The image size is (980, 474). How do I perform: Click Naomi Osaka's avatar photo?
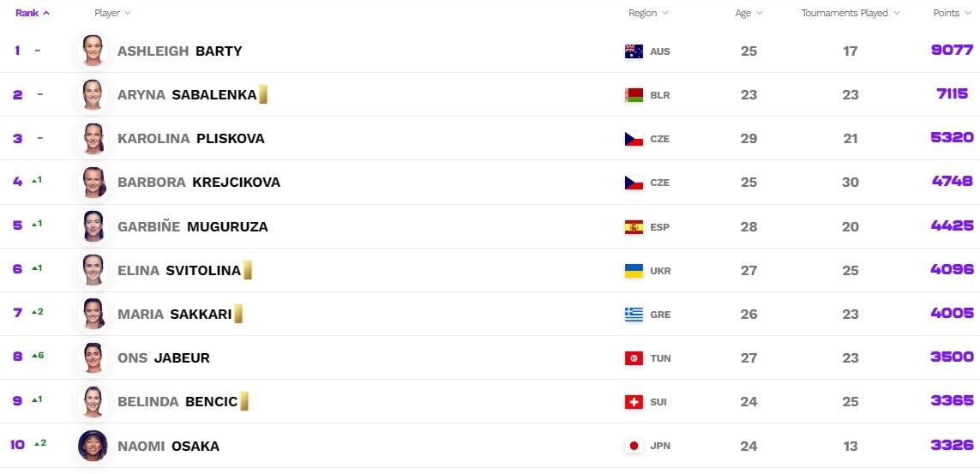(x=92, y=446)
